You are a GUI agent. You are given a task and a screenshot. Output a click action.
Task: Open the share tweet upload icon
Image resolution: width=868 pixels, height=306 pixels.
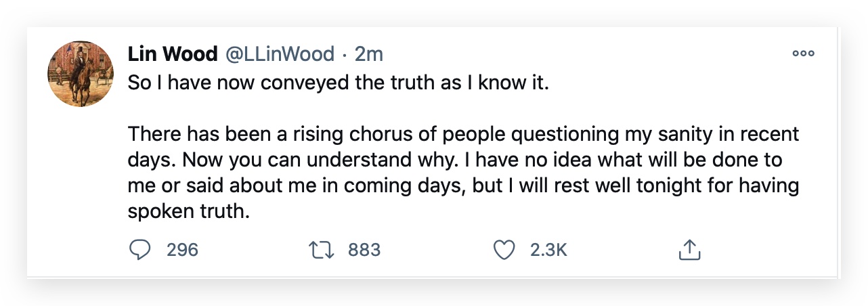pyautogui.click(x=689, y=250)
